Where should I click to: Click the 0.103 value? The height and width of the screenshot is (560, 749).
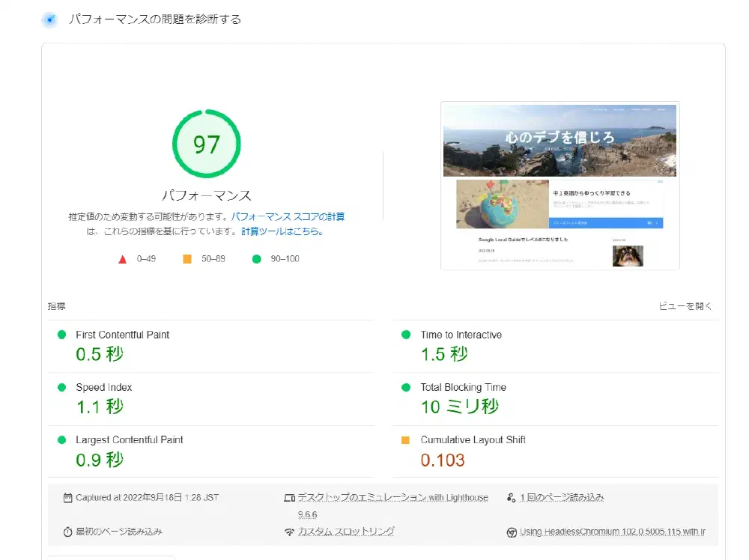(443, 460)
